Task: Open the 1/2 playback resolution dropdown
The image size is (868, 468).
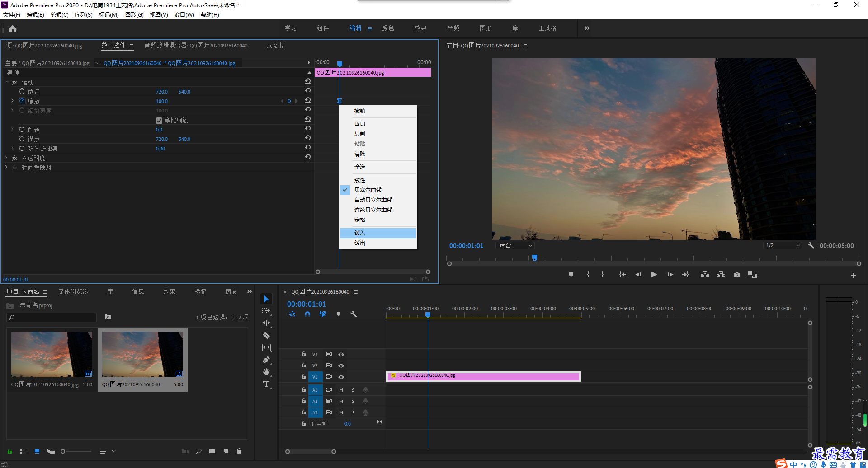Action: tap(783, 246)
